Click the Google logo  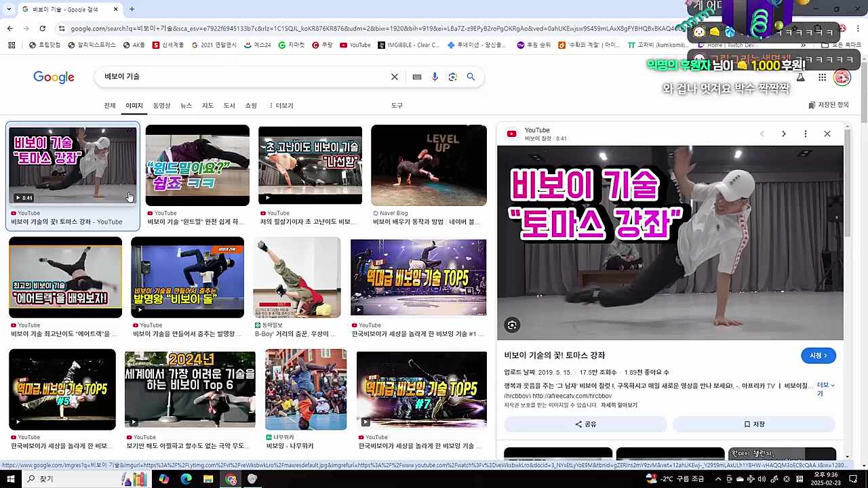pos(54,77)
